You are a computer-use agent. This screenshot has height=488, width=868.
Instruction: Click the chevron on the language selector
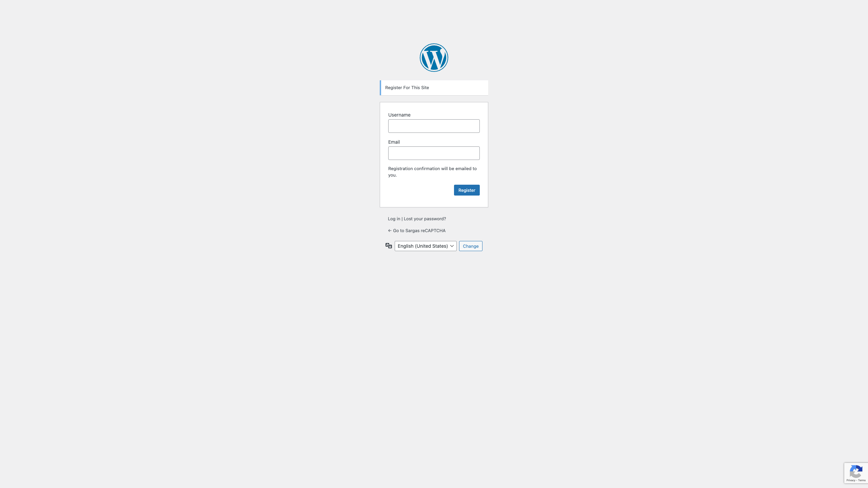coord(452,246)
